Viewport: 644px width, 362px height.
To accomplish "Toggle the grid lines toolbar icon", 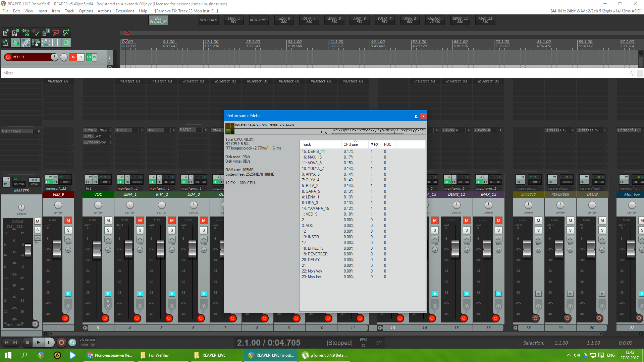I will pos(56,43).
